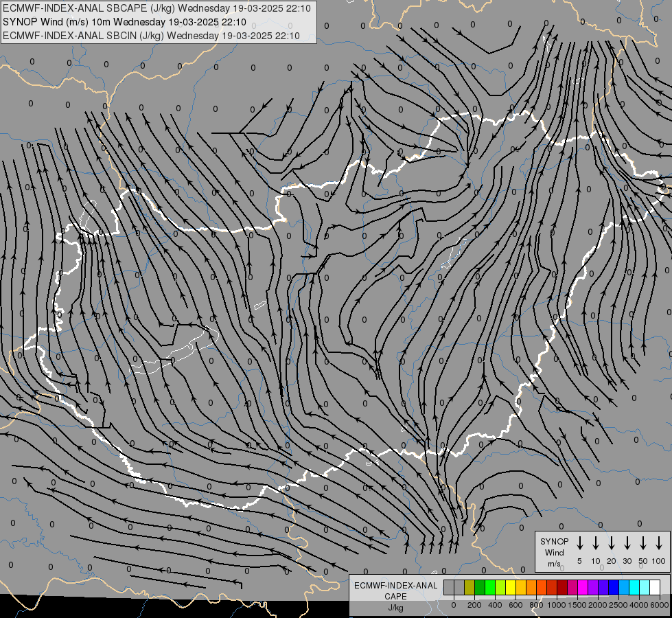Click the CAPE word in color legend
Viewport: 672px width, 618px height.
point(395,597)
